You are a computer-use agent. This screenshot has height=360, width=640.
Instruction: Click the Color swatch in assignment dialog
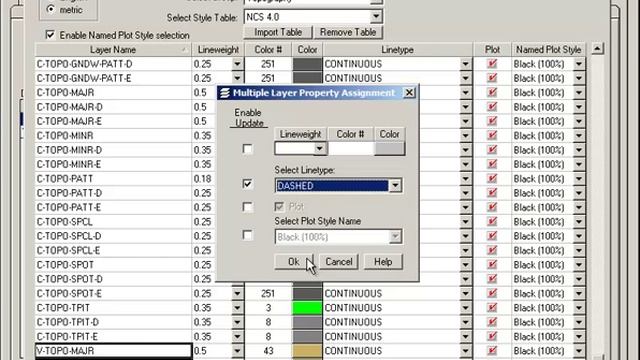pyautogui.click(x=389, y=149)
